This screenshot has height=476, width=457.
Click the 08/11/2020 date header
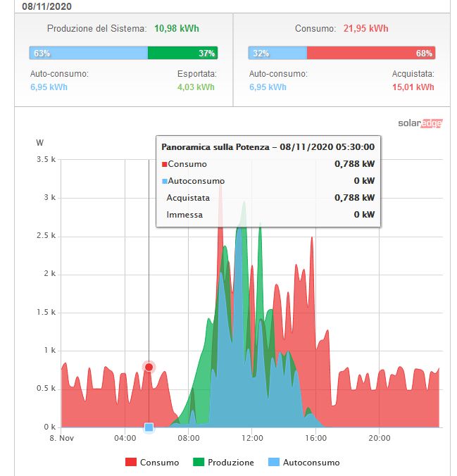[46, 6]
